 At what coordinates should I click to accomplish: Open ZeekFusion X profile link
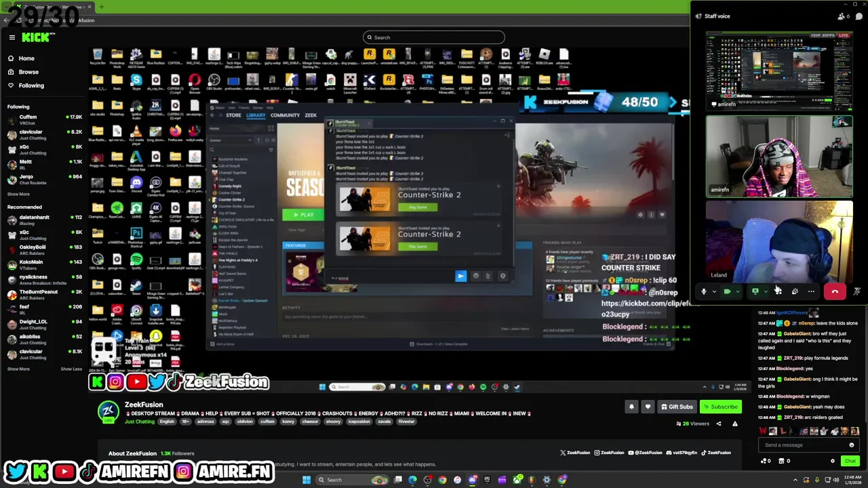point(575,453)
